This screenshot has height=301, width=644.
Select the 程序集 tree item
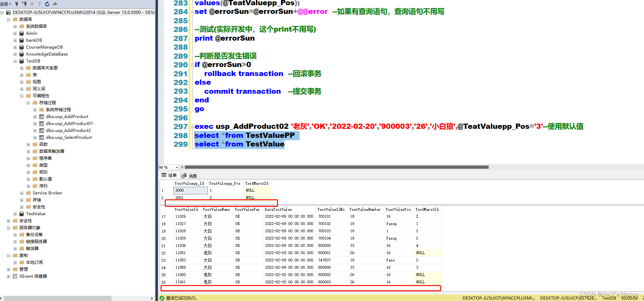[x=46, y=158]
